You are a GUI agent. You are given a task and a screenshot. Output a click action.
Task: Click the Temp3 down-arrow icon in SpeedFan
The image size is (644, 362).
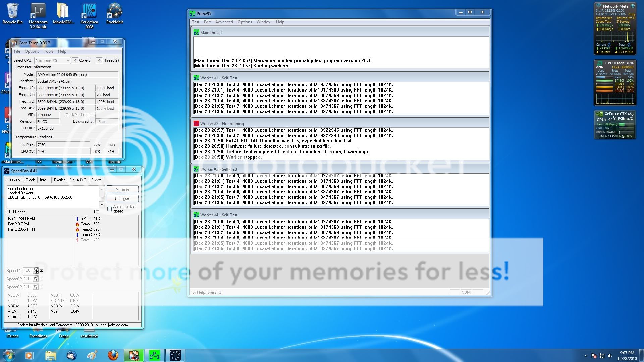[77, 235]
